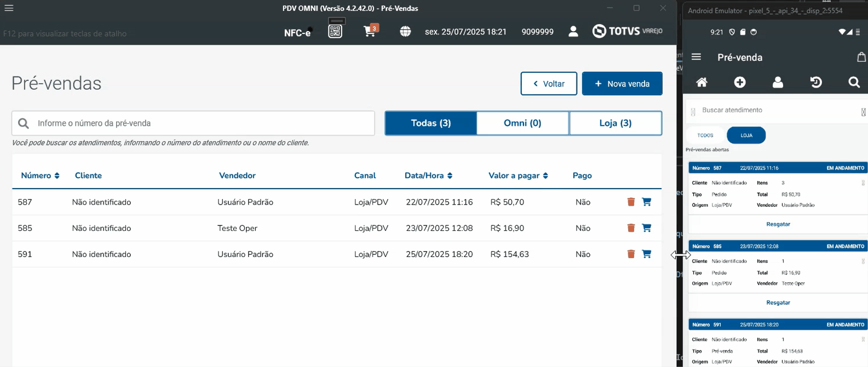The width and height of the screenshot is (868, 367).
Task: Click the Nova venda button
Action: [622, 84]
